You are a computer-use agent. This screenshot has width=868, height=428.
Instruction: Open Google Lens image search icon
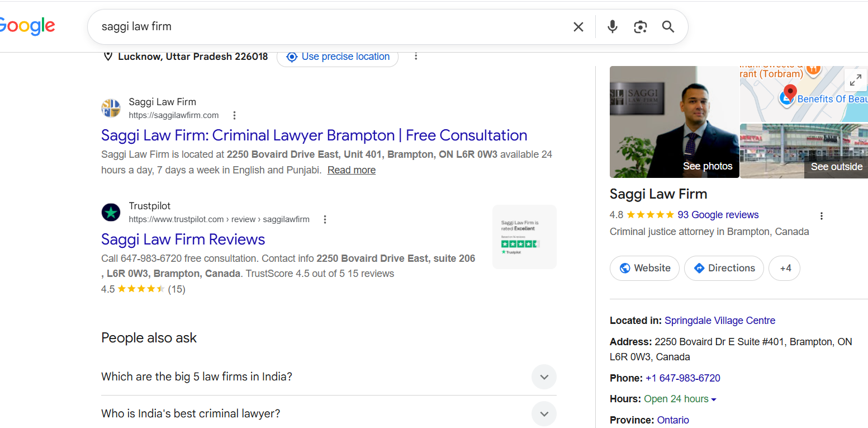[x=641, y=27]
